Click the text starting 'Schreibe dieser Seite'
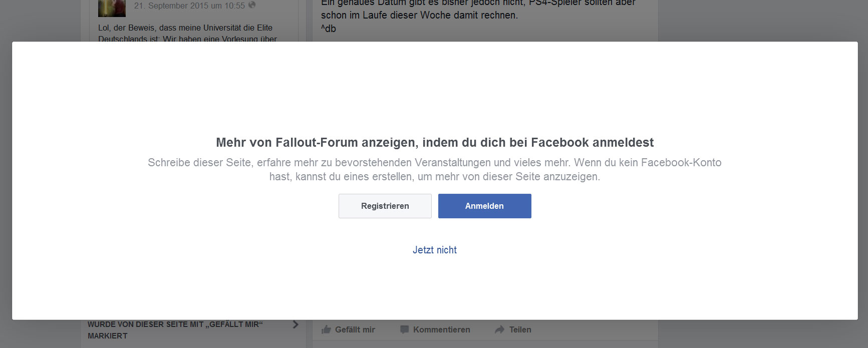Image resolution: width=868 pixels, height=348 pixels. pyautogui.click(x=435, y=170)
